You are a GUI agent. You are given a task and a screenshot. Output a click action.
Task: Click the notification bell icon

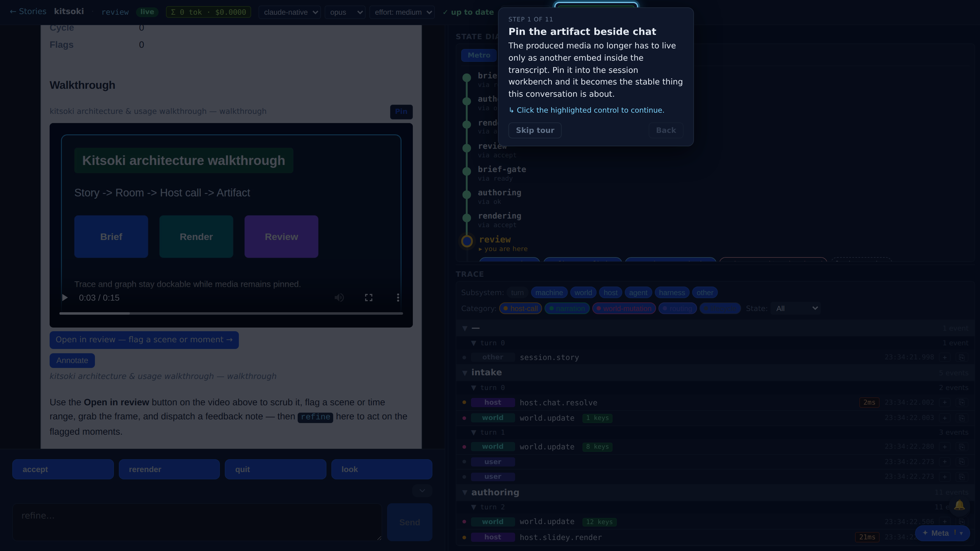[959, 505]
